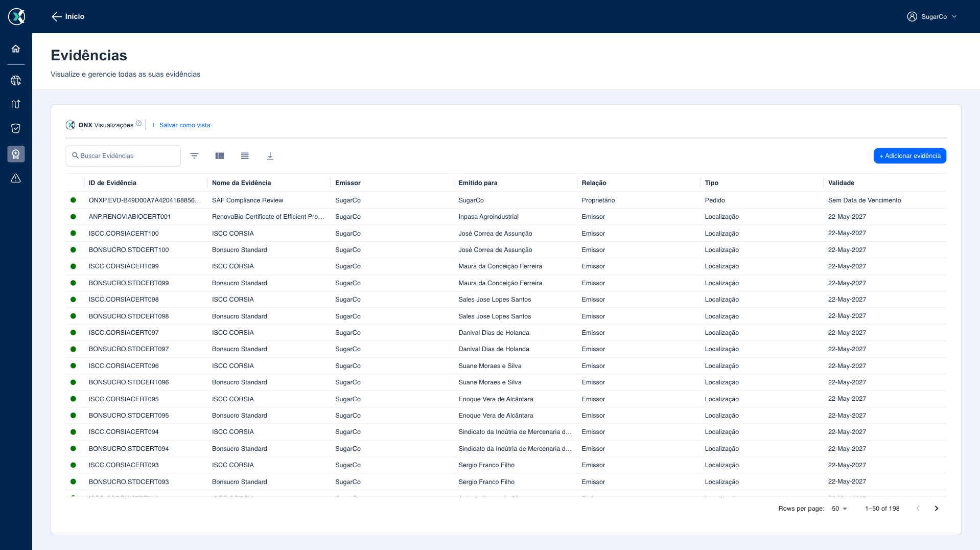Image resolution: width=980 pixels, height=550 pixels.
Task: Open the globe icon in the sidebar
Action: tap(16, 80)
